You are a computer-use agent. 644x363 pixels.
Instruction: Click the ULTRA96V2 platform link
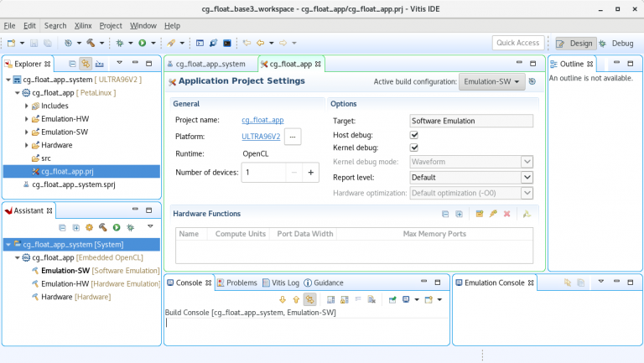tap(259, 136)
